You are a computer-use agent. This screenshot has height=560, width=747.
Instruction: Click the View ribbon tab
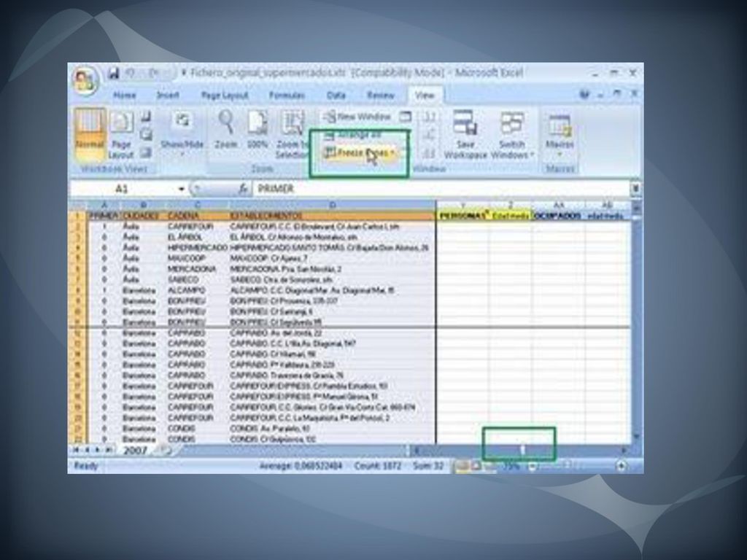[425, 96]
